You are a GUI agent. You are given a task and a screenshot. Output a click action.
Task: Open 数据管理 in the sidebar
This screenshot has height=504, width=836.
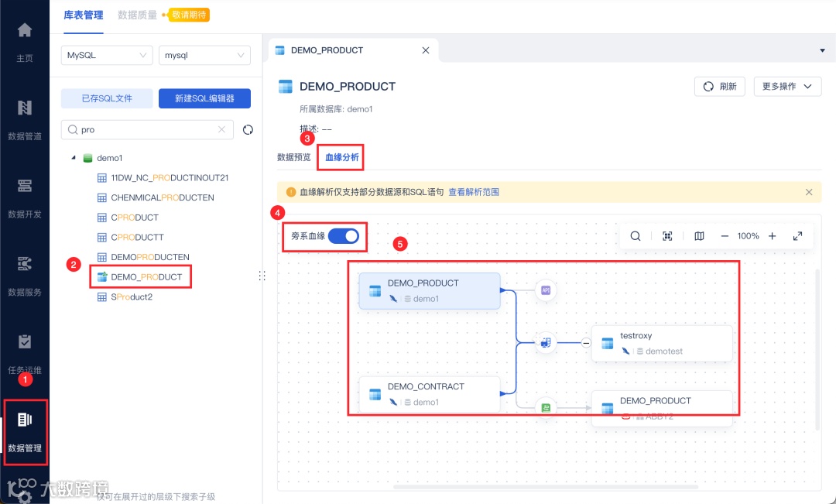pos(25,432)
